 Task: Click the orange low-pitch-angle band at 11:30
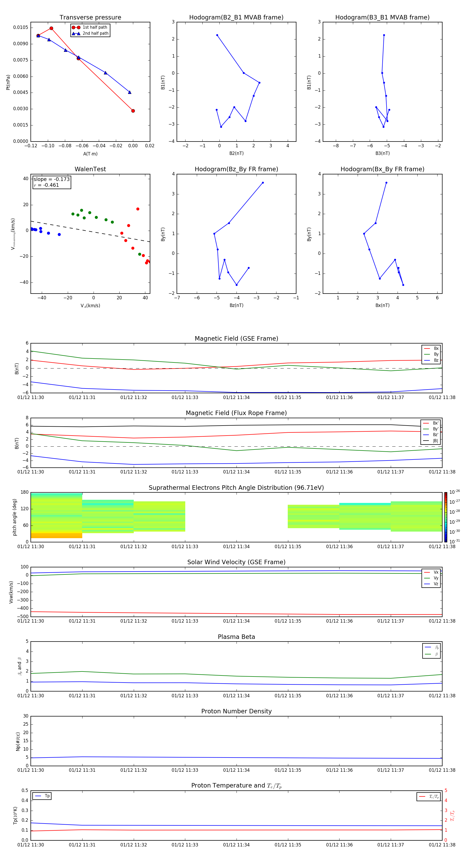[x=56, y=536]
